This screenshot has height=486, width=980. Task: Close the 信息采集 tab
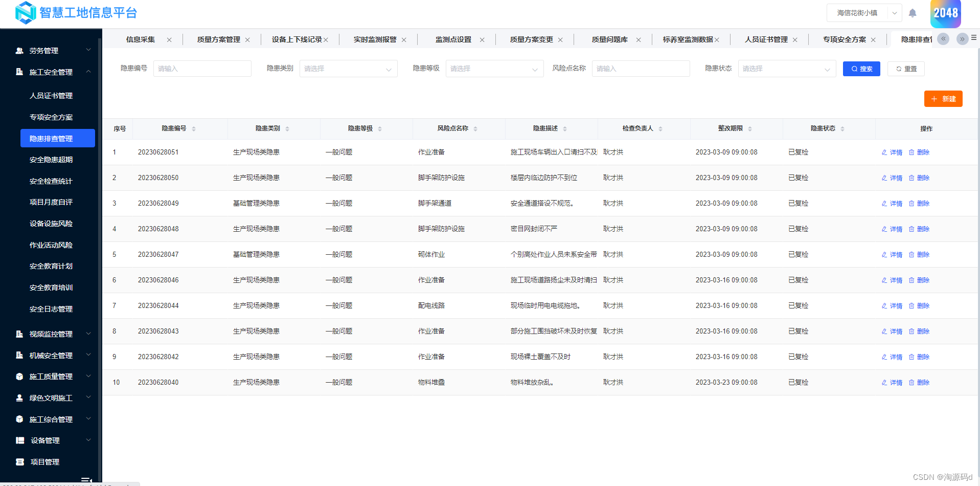pyautogui.click(x=169, y=40)
